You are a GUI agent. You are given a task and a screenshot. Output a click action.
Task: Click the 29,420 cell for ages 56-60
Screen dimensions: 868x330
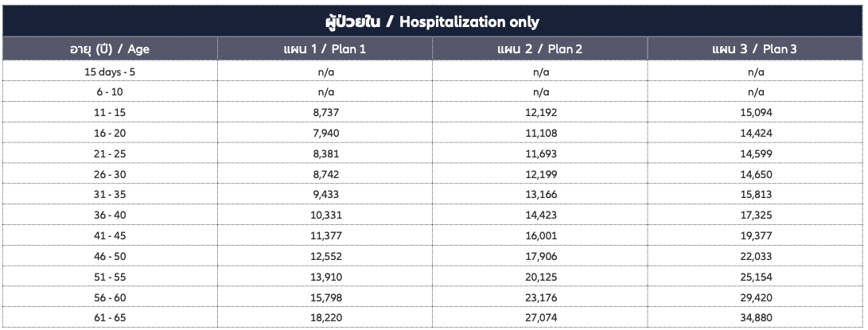pos(755,298)
